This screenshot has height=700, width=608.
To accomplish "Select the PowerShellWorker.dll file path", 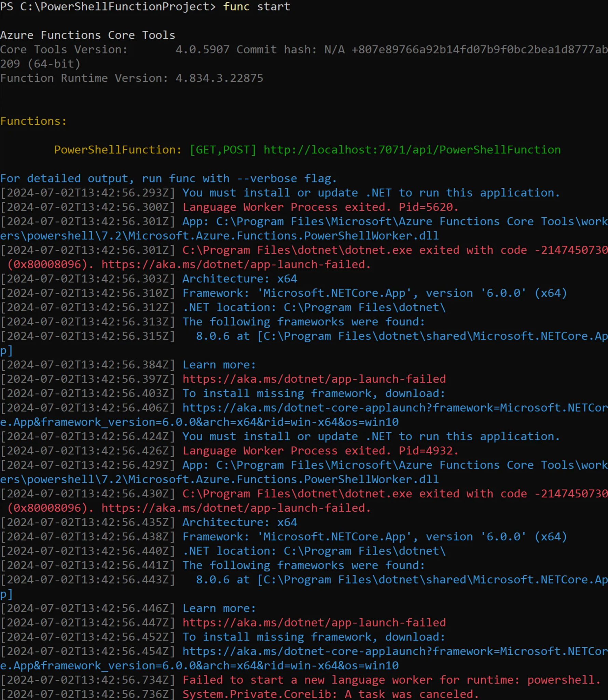I will click(x=219, y=235).
